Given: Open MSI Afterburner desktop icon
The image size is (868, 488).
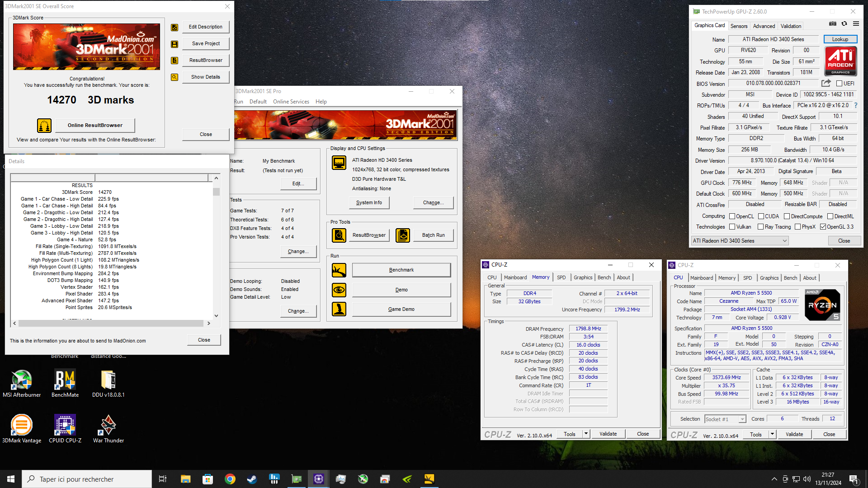Looking at the screenshot, I should pos(22,384).
